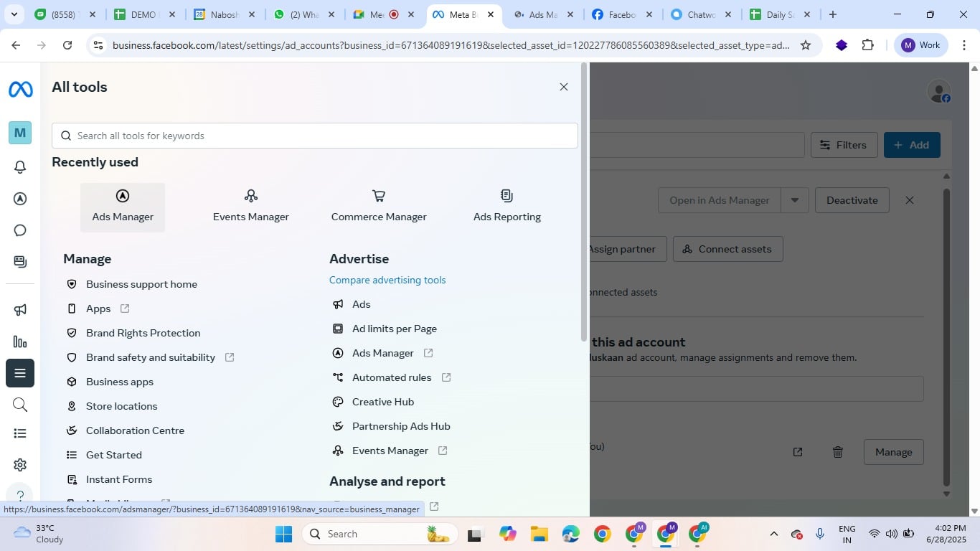Open the insights bar-chart icon in sidebar
This screenshot has width=980, height=551.
(19, 342)
